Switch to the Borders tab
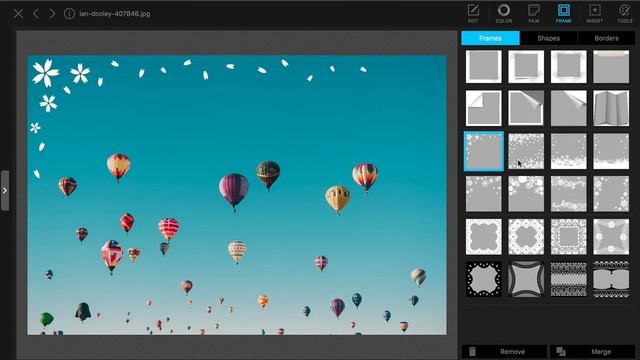 click(607, 38)
